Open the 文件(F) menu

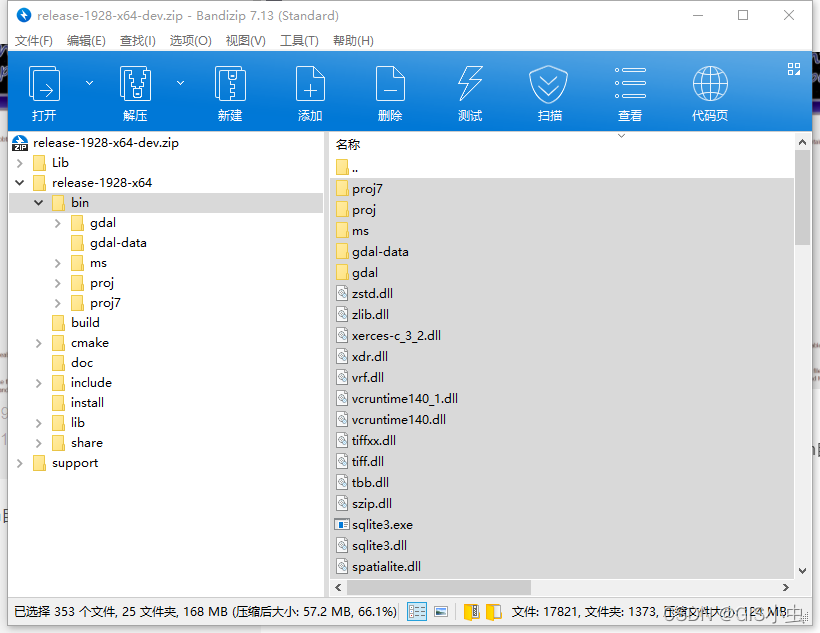pos(33,41)
